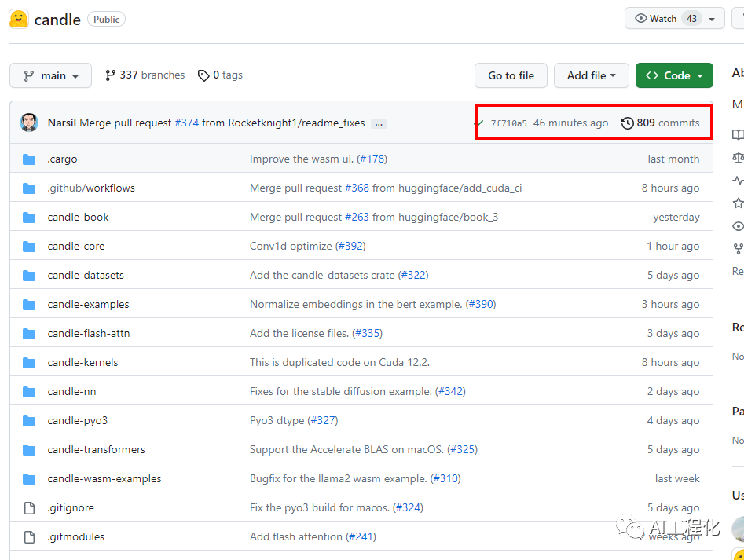Open the green Code dropdown

coord(673,75)
